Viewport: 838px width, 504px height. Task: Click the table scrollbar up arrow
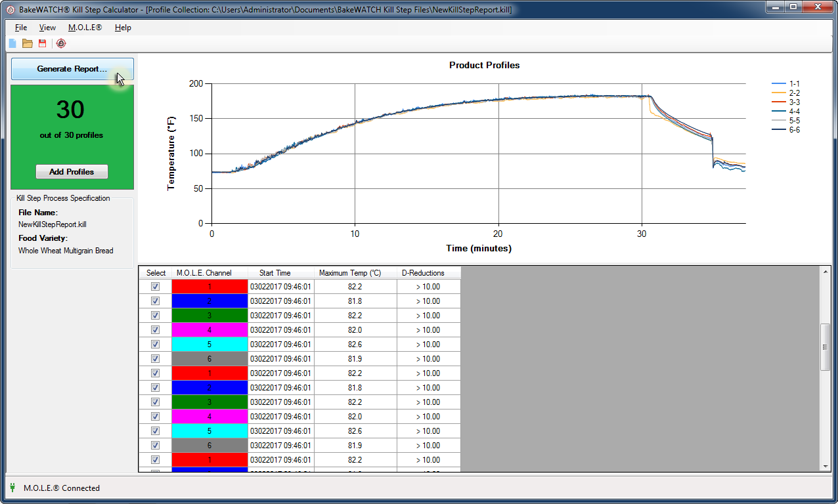(x=826, y=271)
